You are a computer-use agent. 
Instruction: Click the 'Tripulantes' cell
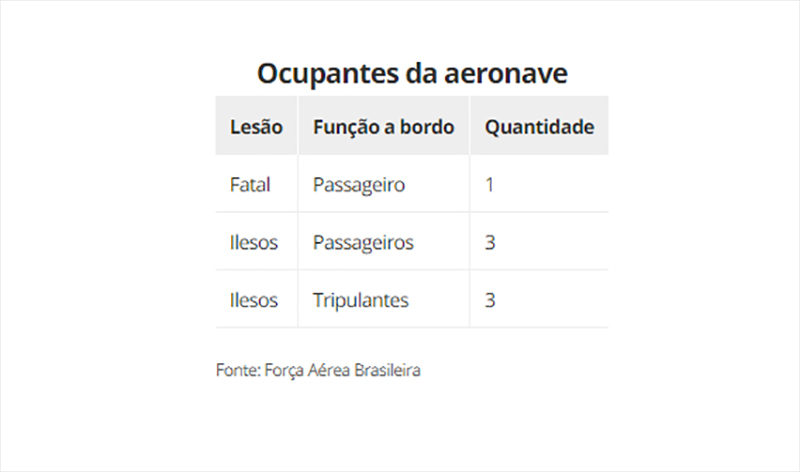point(361,300)
